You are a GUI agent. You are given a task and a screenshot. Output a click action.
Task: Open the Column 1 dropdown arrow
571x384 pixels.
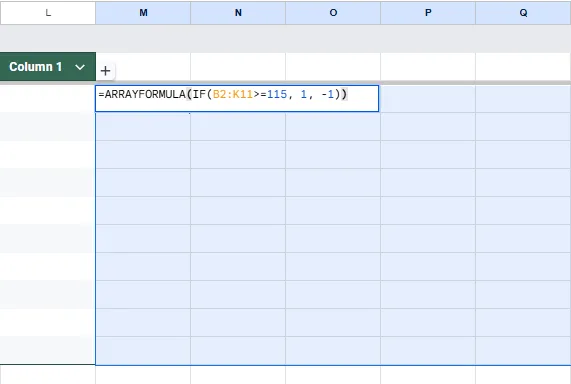[80, 67]
